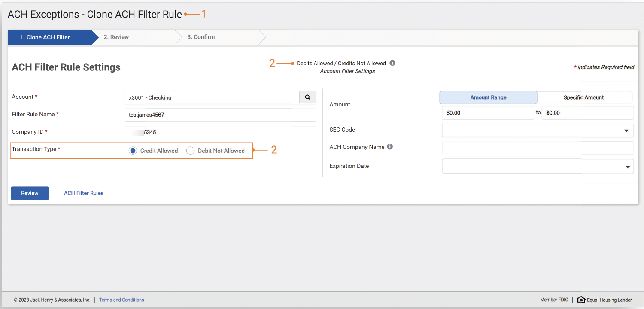The image size is (644, 309).
Task: Go to the 3. Confirm step tab
Action: [x=201, y=37]
